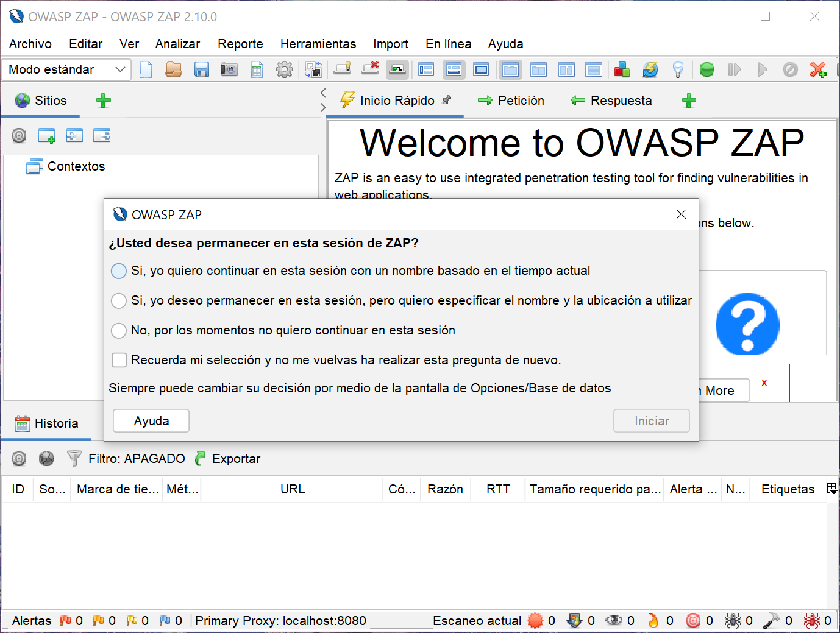Select 'Si, yo quiero continuar' timestamp session option
840x633 pixels.
[119, 271]
